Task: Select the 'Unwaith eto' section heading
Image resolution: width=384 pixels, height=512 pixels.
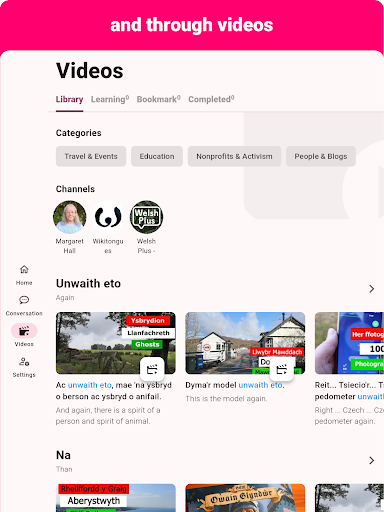Action: click(88, 283)
